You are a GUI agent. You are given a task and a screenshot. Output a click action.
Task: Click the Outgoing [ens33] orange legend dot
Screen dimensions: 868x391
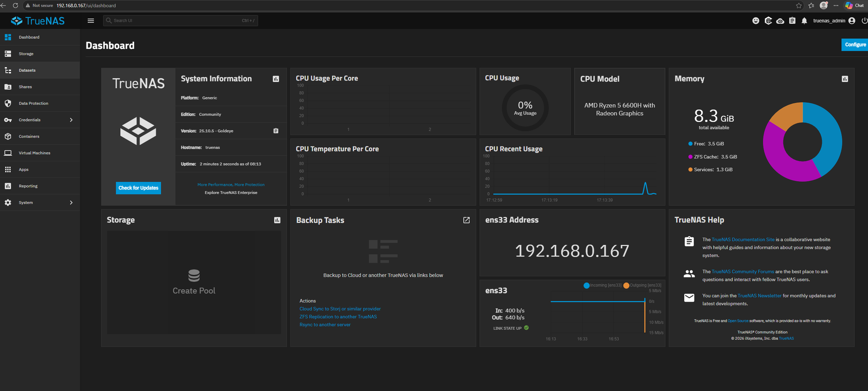[626, 285]
